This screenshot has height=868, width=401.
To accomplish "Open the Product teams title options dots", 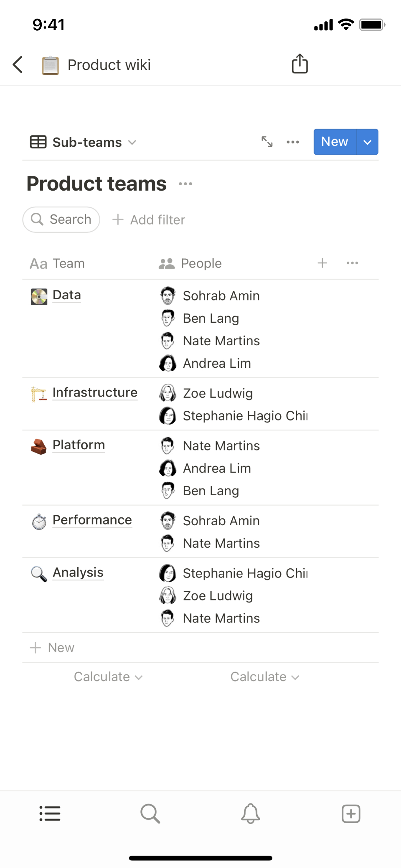I will [x=185, y=184].
